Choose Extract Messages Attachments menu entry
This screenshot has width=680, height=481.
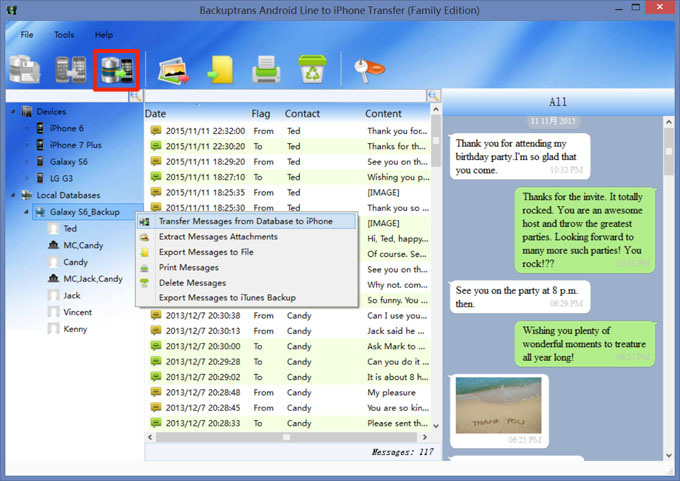pyautogui.click(x=246, y=237)
